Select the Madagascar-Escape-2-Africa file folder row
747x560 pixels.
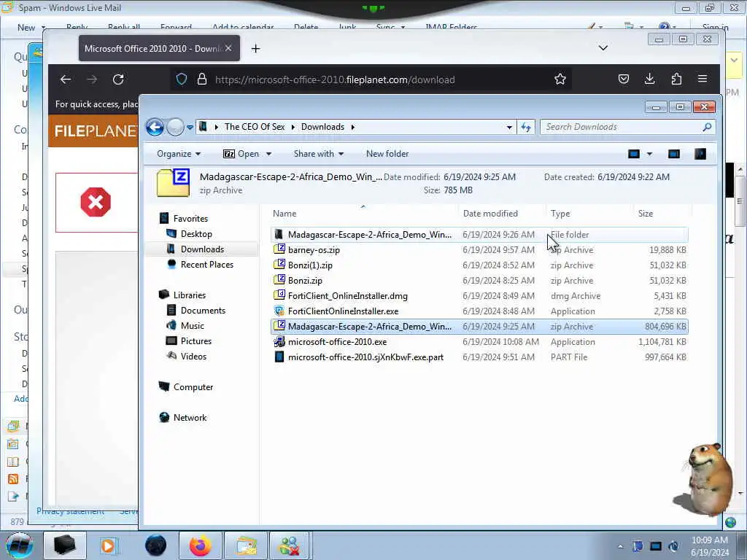point(479,235)
